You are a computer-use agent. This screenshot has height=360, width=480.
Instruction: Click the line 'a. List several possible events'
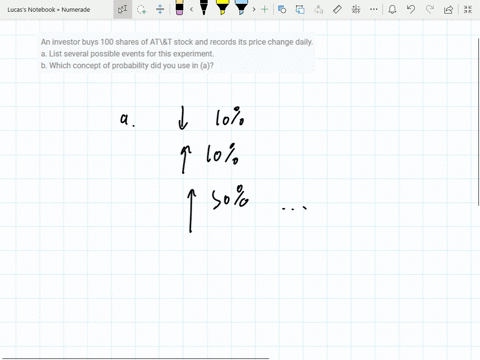pos(127,54)
